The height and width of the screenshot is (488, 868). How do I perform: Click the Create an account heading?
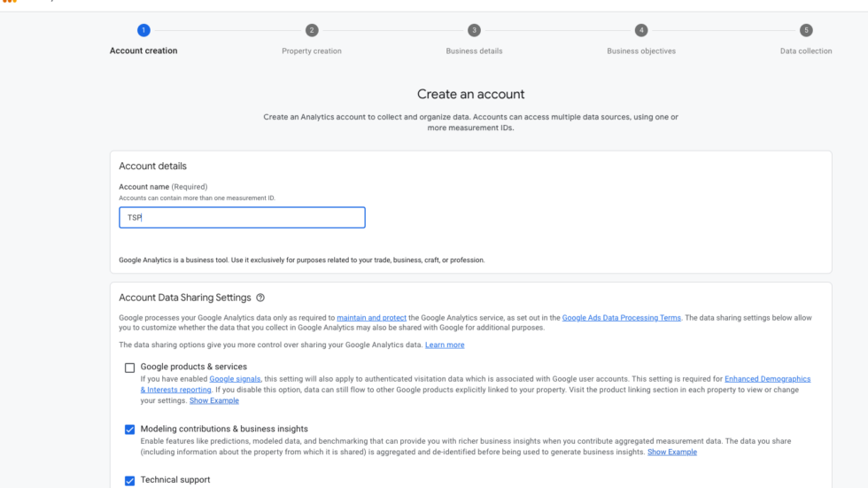point(470,94)
